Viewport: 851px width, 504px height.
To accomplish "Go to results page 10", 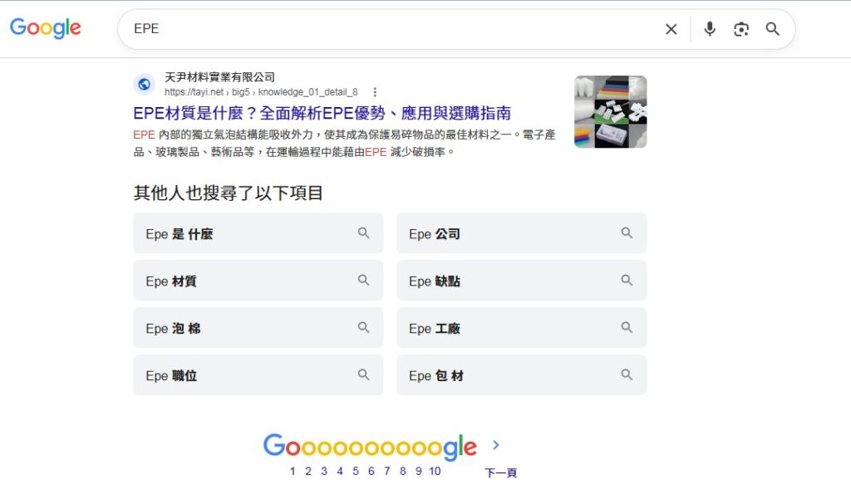I will point(435,471).
